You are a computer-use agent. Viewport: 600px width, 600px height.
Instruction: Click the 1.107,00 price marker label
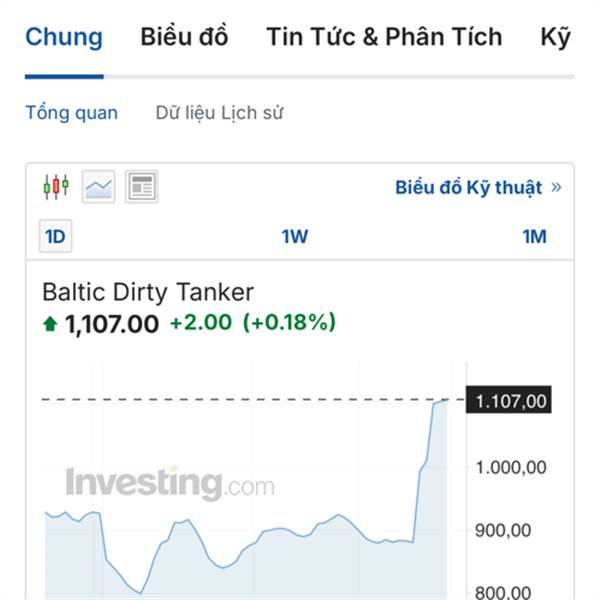tap(511, 401)
